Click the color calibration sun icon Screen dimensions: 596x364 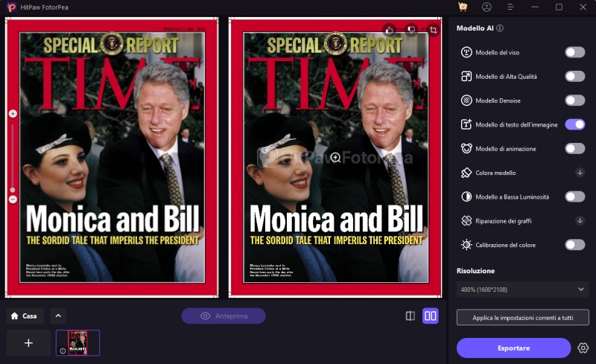tap(466, 245)
